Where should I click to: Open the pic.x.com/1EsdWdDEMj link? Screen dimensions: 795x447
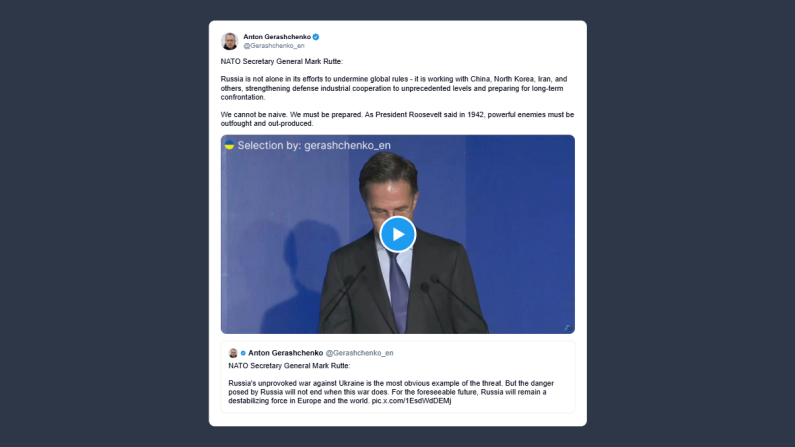pyautogui.click(x=411, y=401)
